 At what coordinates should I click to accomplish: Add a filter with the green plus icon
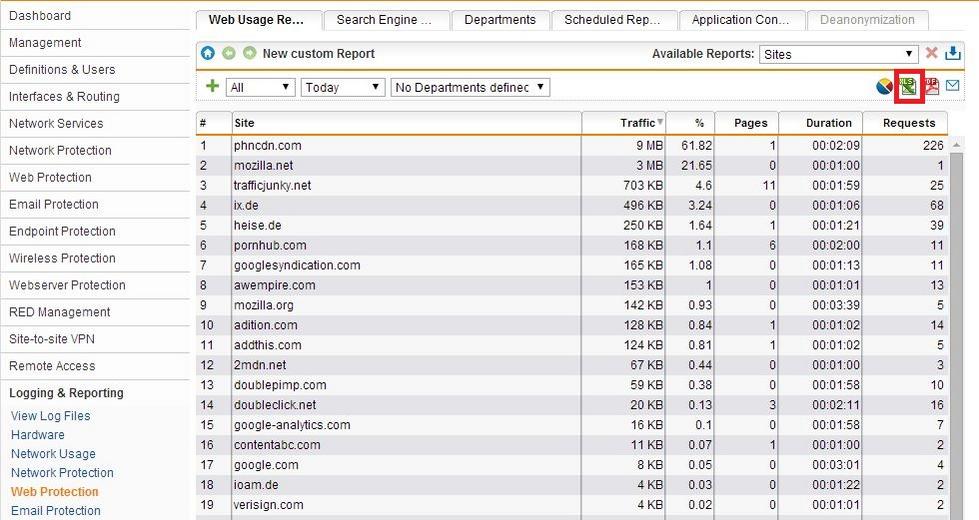coord(212,86)
